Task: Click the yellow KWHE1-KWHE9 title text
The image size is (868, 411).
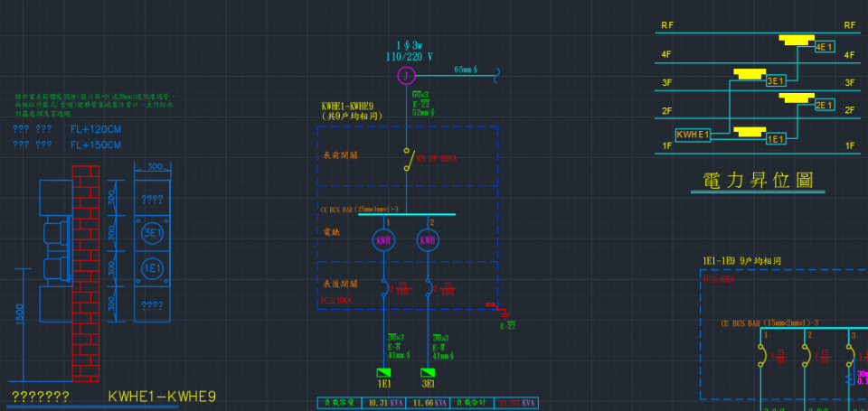Action: [x=162, y=397]
